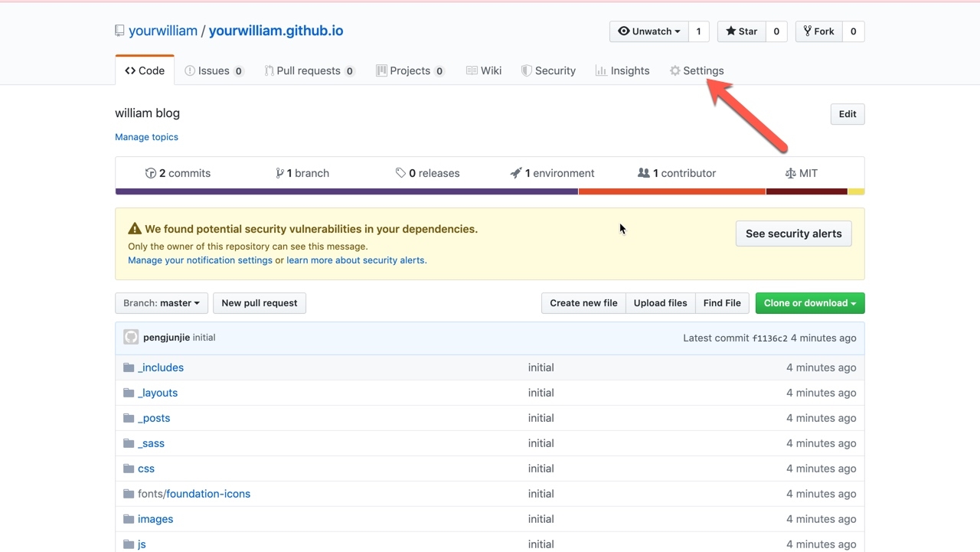The height and width of the screenshot is (552, 980).
Task: Open latest commit hash f1136c2
Action: [x=769, y=338]
